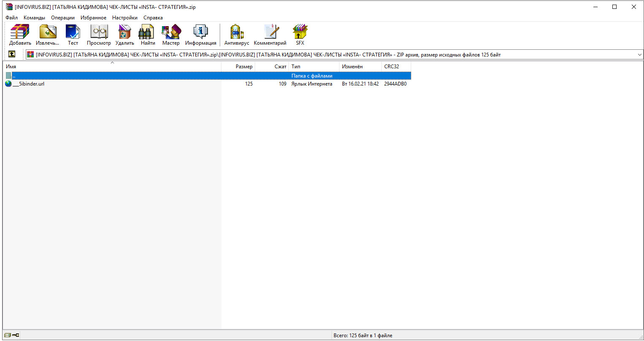Sort files by Изменён column header
Viewport: 644px width, 341px height.
click(x=361, y=67)
